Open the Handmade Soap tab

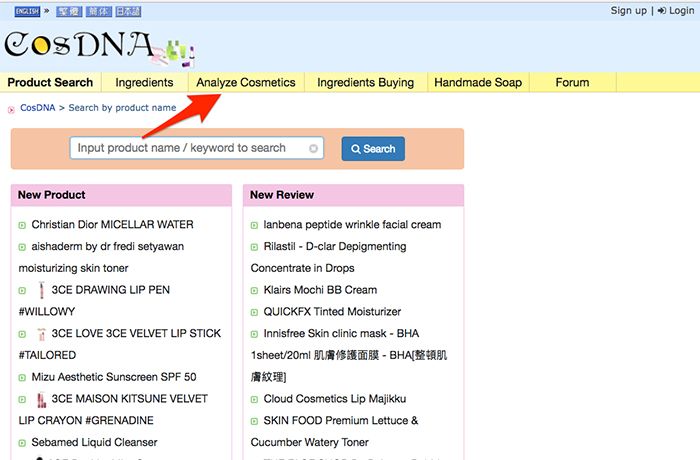[x=478, y=82]
